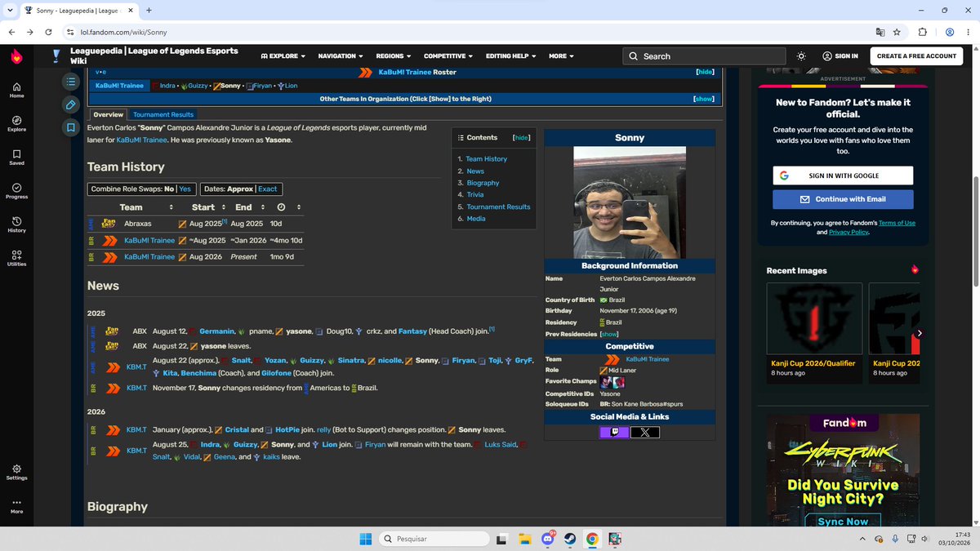Viewport: 980px width, 551px height.
Task: Open a new browser tab
Action: click(x=149, y=10)
